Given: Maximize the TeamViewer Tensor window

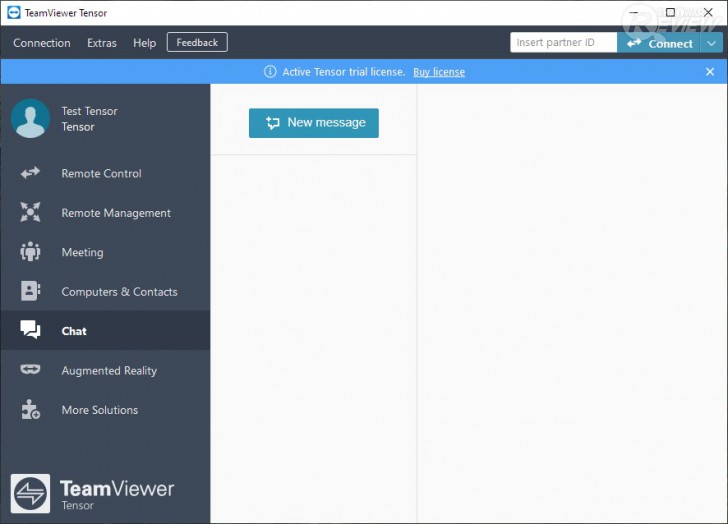Looking at the screenshot, I should 670,13.
